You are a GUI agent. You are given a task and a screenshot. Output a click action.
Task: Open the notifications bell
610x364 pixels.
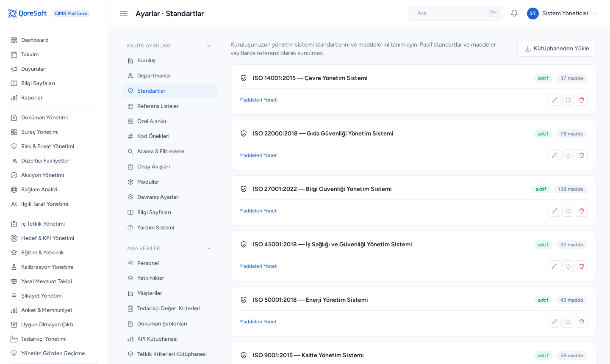514,14
